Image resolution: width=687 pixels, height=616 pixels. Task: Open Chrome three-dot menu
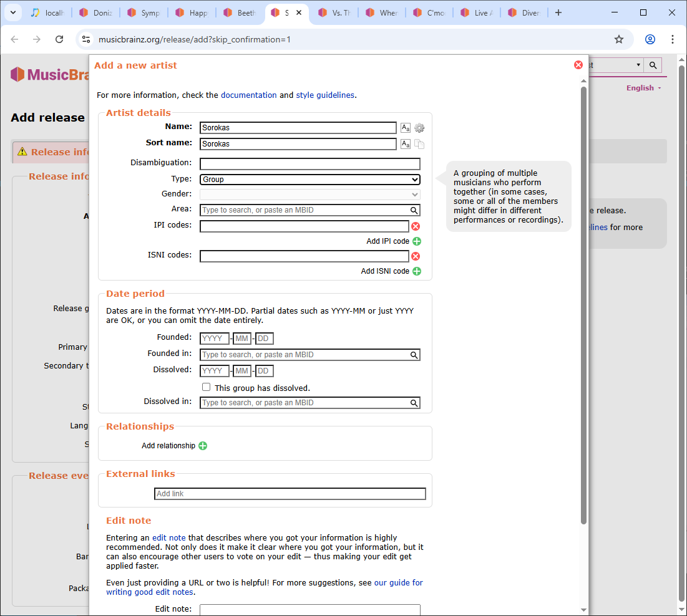click(x=673, y=39)
